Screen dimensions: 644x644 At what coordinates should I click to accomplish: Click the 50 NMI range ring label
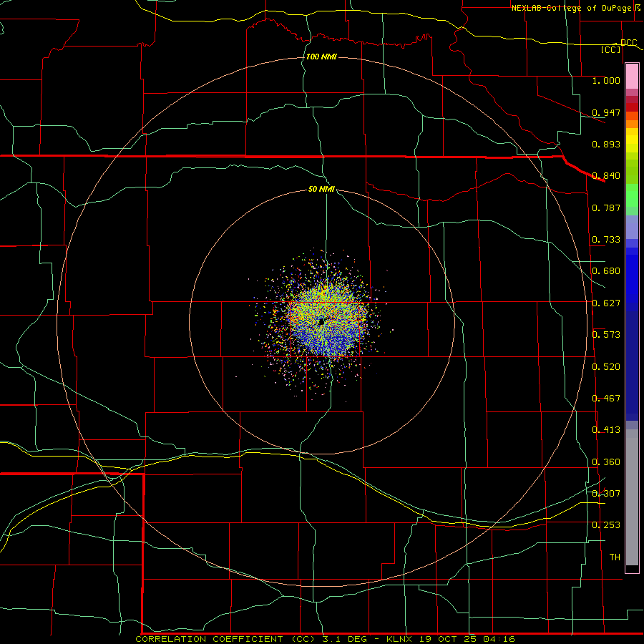(x=321, y=189)
